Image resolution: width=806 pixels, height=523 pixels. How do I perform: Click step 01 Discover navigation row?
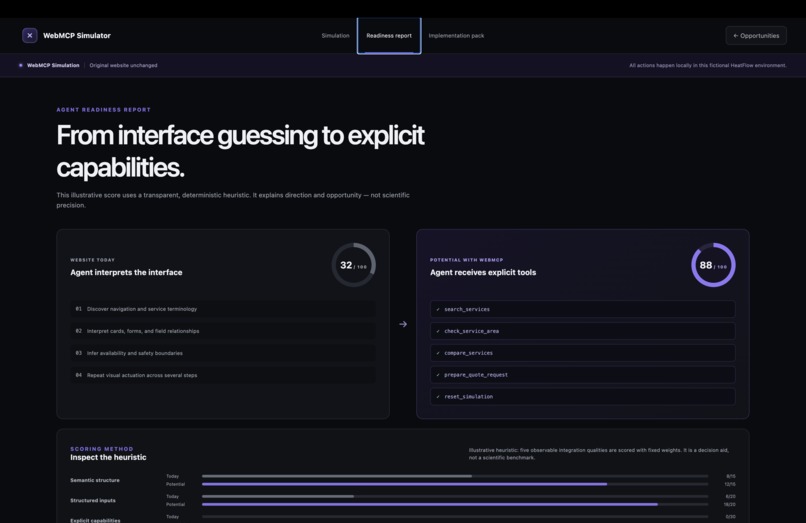point(223,309)
